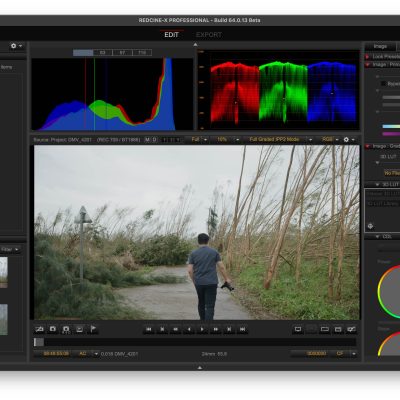
Task: Go to previous marker or clip
Action: pyautogui.click(x=162, y=329)
